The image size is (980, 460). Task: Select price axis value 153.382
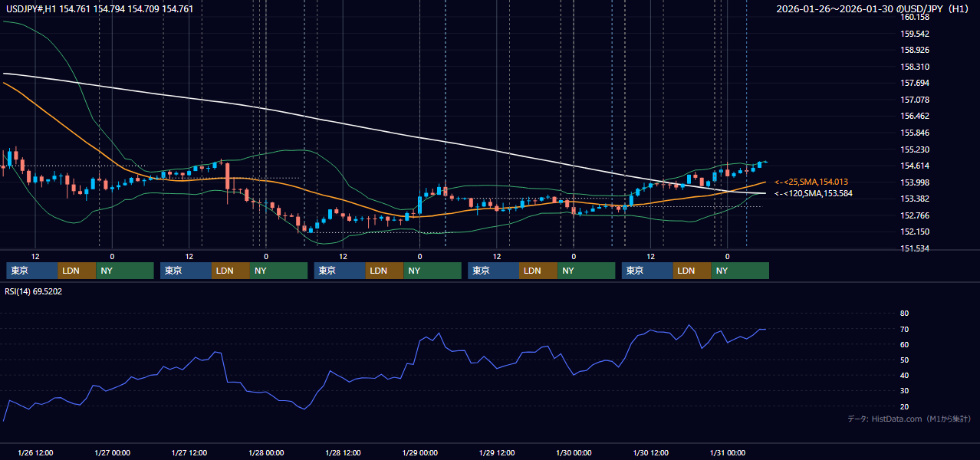pos(915,199)
